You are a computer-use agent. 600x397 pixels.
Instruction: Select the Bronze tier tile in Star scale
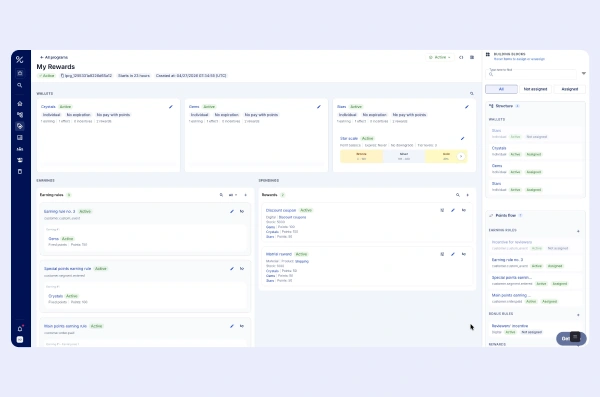tap(361, 156)
